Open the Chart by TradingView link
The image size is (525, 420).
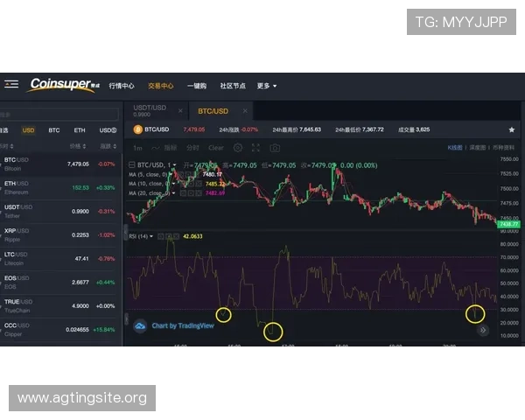pyautogui.click(x=183, y=325)
